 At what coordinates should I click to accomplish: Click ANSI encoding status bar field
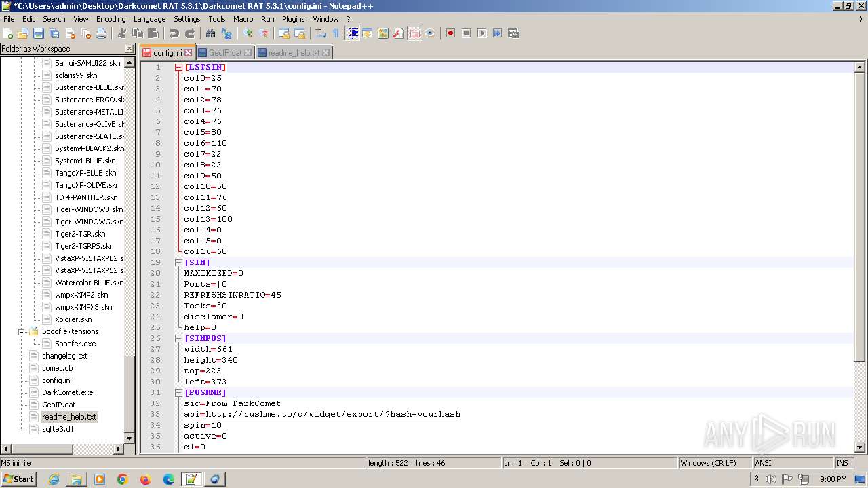793,463
